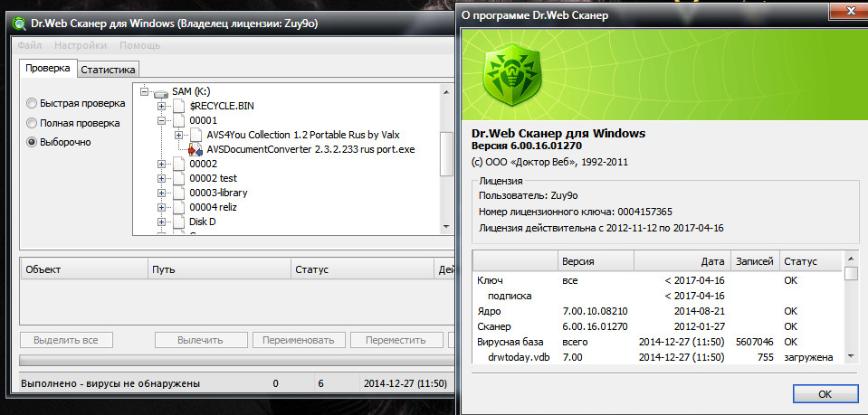The image size is (868, 415).
Task: Click the Статус column header in results list
Action: pos(311,269)
